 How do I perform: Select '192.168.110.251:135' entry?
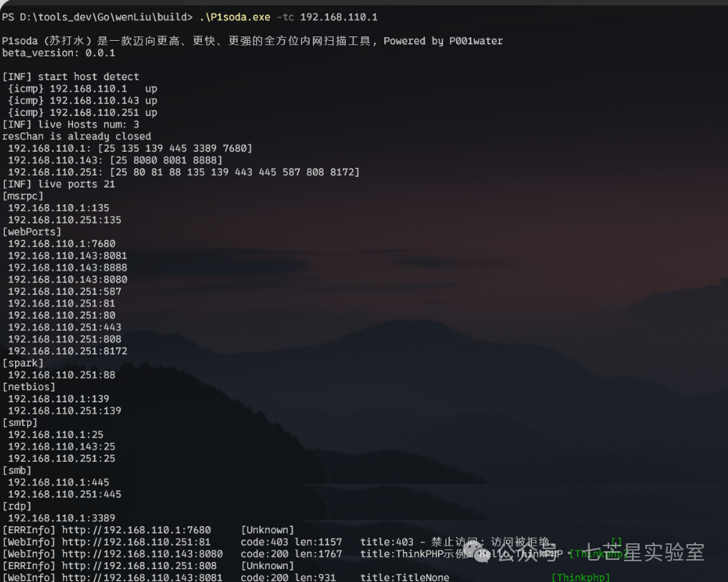click(64, 220)
